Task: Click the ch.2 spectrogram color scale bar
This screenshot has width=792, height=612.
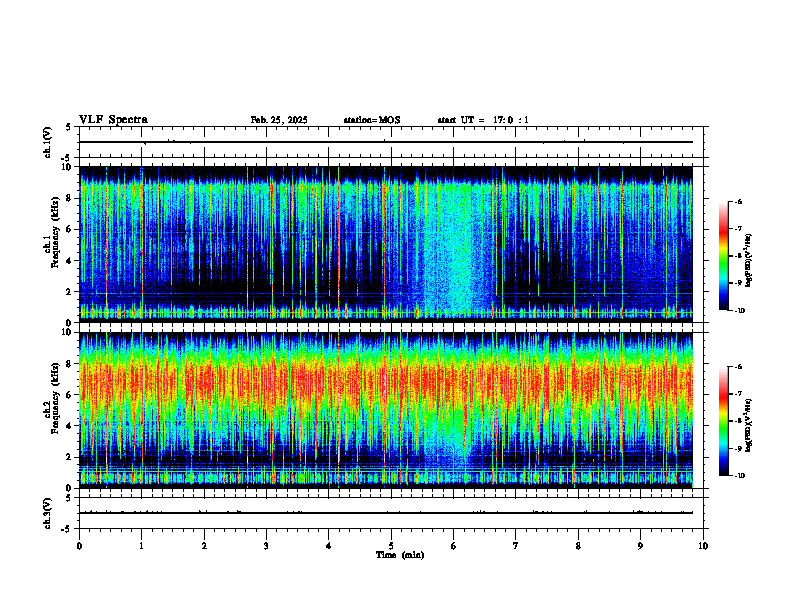Action: (723, 421)
